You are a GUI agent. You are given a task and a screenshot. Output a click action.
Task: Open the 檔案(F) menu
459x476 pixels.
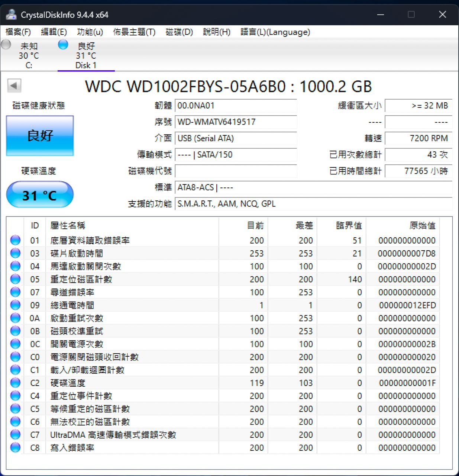(18, 32)
